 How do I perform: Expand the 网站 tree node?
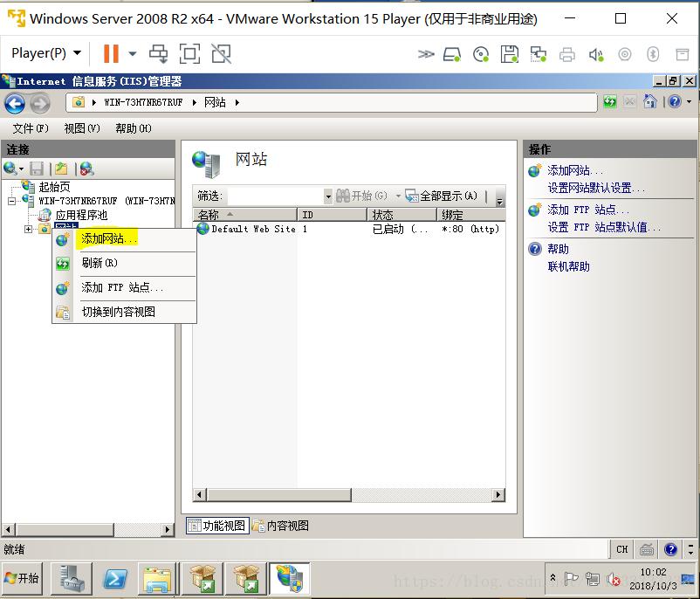[28, 229]
